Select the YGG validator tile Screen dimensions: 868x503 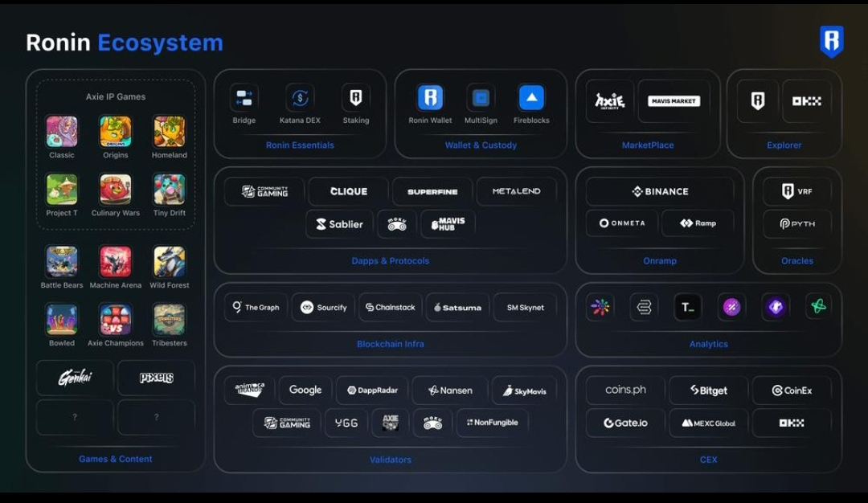(x=346, y=423)
